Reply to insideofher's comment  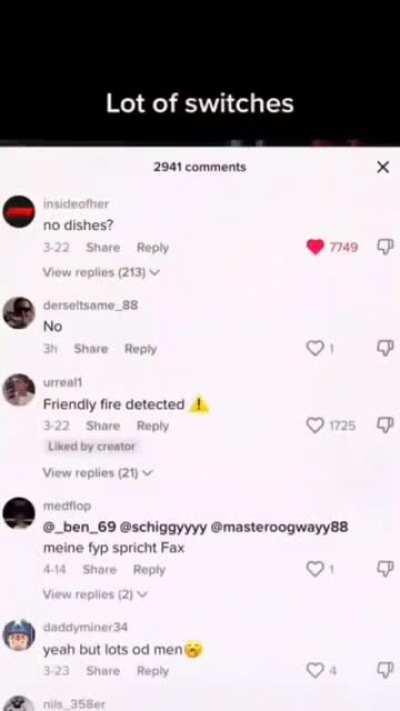tap(153, 248)
